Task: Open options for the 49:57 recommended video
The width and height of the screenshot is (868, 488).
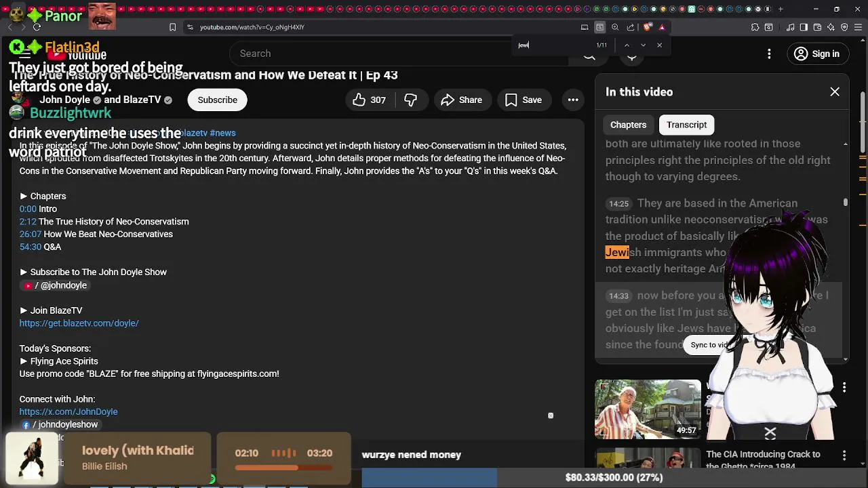Action: [x=844, y=388]
